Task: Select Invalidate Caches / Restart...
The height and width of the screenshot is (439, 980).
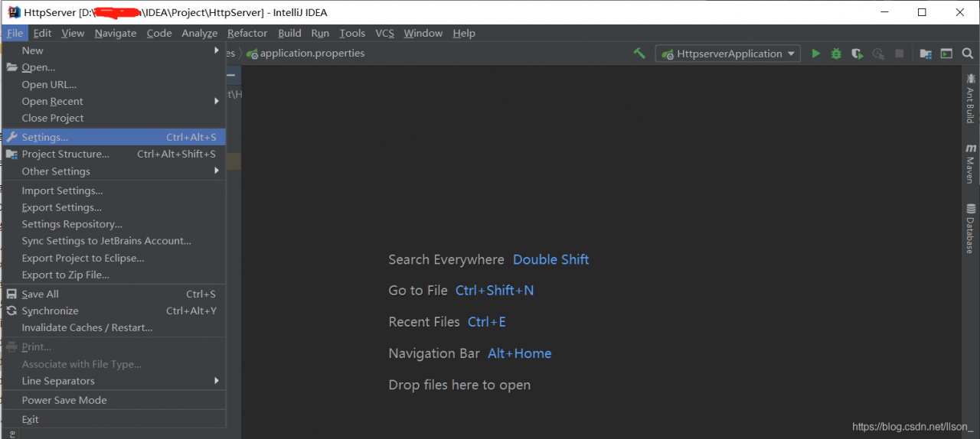Action: (113, 327)
